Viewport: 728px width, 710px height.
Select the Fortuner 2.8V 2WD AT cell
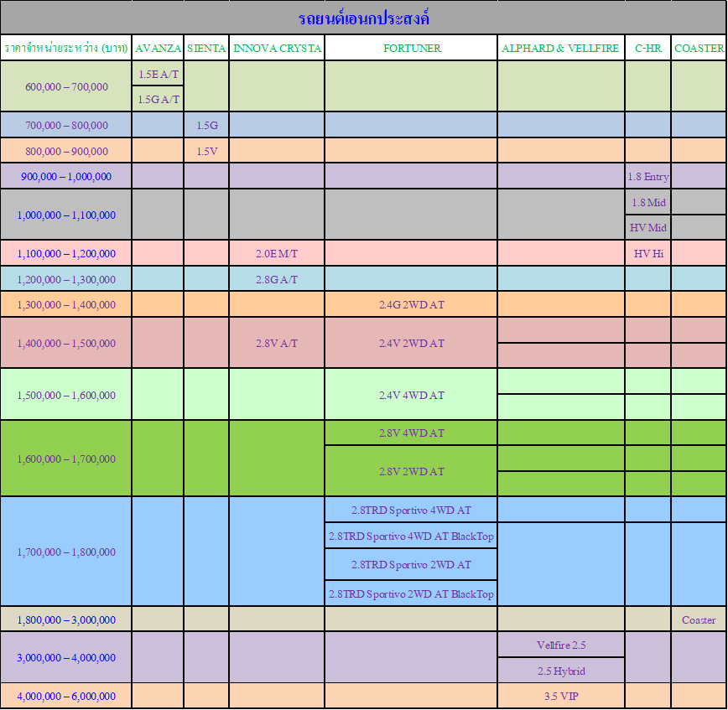tap(411, 471)
